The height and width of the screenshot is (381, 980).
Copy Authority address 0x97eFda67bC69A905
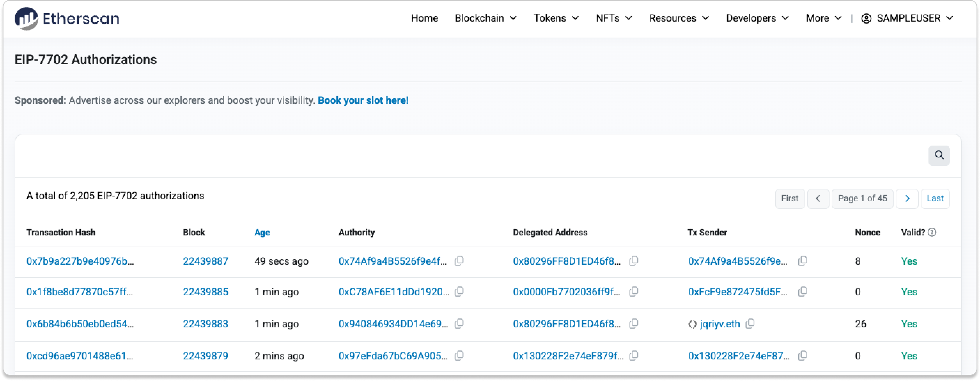(x=459, y=356)
